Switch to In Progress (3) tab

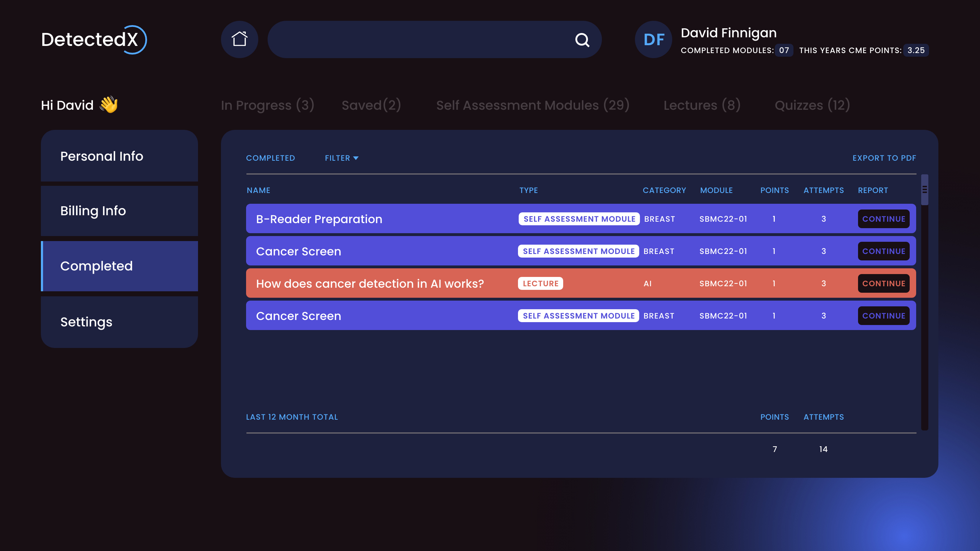pos(268,105)
